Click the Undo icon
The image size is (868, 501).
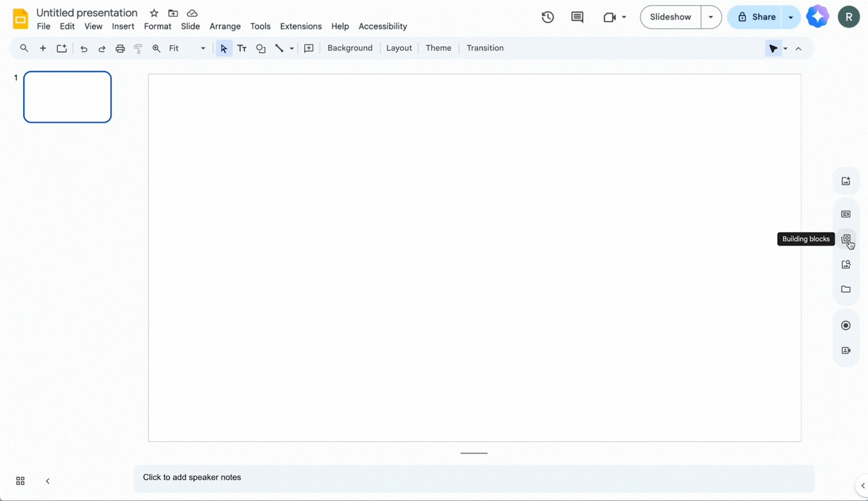(84, 48)
